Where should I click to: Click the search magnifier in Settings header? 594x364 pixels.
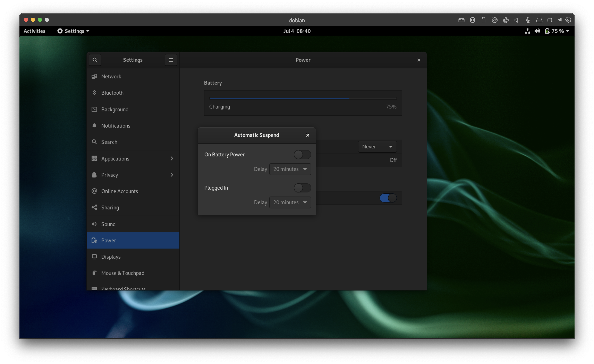(x=95, y=60)
